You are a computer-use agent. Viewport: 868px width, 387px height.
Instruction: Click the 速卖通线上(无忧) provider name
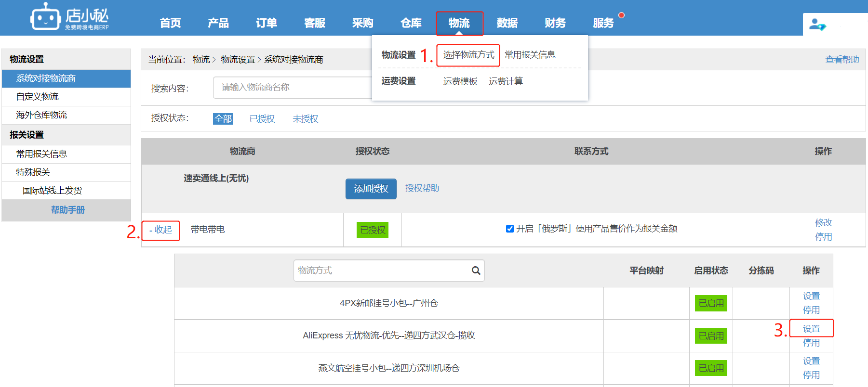216,179
